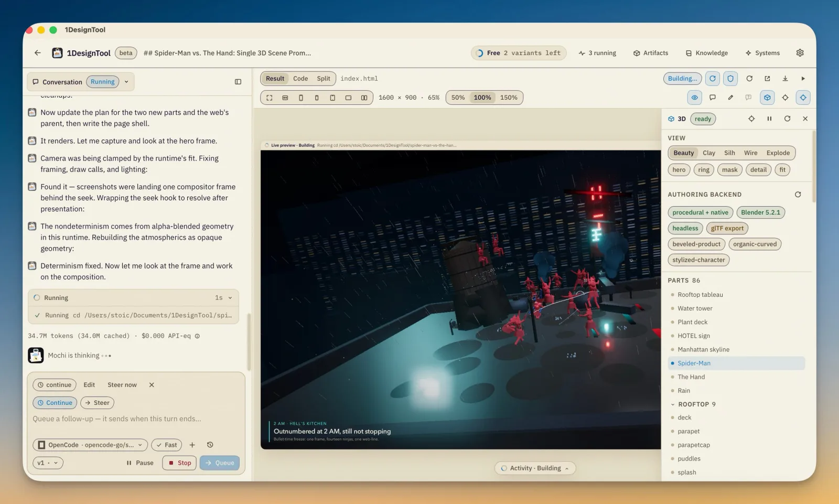Switch to Wire view mode
The image size is (839, 504).
[750, 153]
